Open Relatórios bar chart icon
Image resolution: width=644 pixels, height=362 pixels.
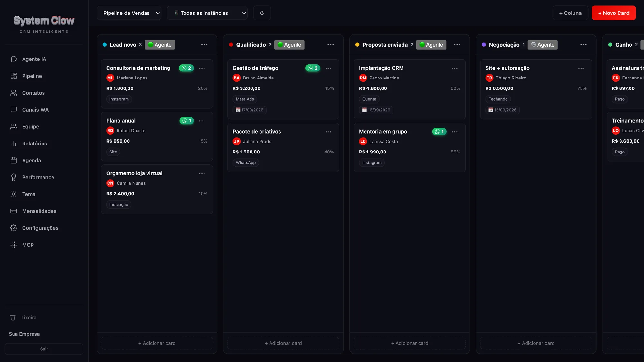[14, 144]
